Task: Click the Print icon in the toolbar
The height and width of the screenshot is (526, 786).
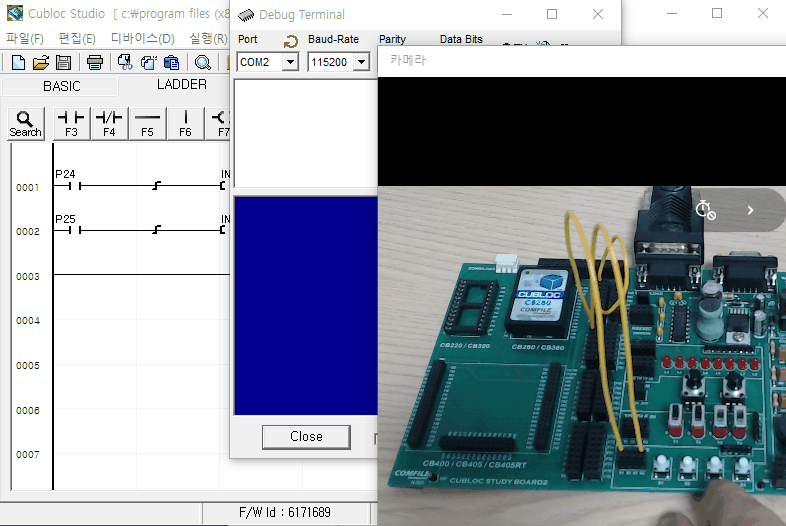Action: coord(95,62)
